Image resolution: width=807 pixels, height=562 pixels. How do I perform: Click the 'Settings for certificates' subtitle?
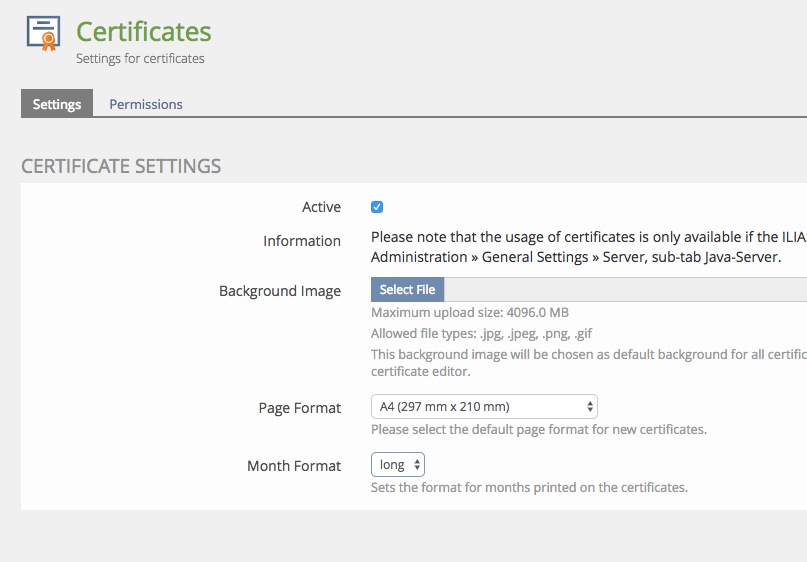(140, 58)
